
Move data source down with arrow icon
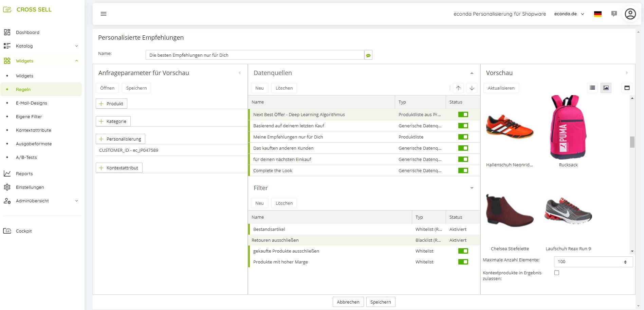click(472, 88)
